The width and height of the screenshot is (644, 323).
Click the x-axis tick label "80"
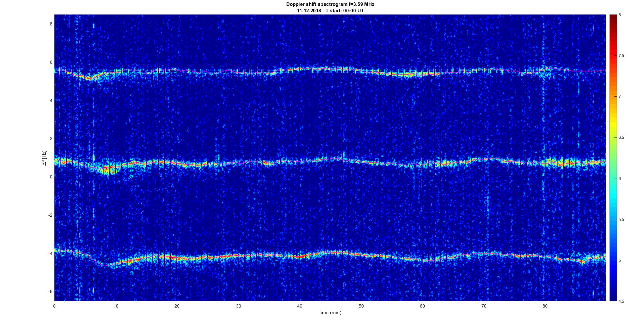[545, 306]
